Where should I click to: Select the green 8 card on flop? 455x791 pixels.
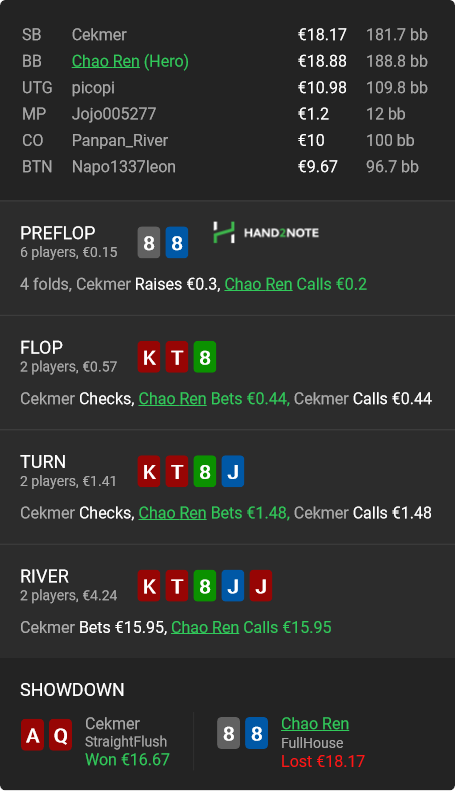pos(205,357)
